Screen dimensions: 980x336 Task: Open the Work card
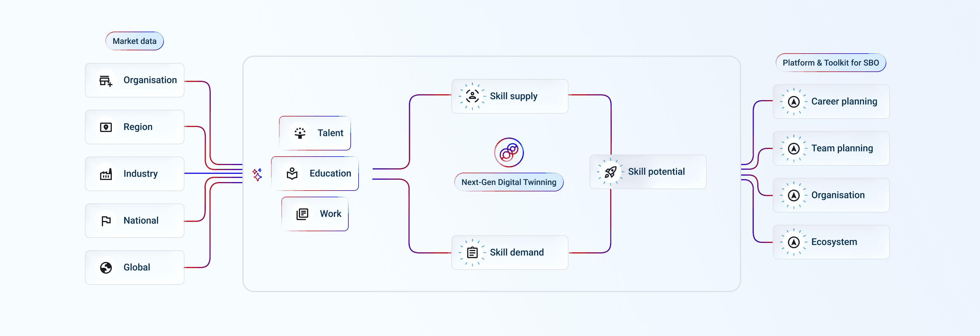click(315, 214)
